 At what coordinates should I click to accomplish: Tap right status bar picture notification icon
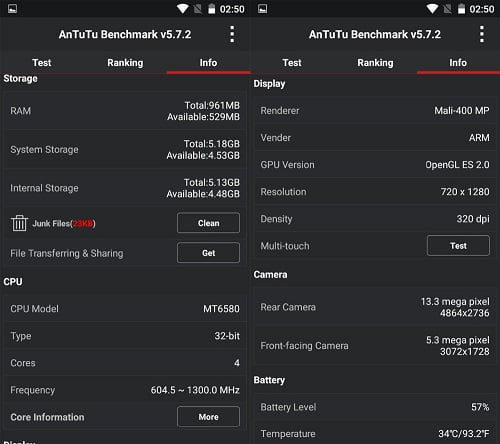point(262,9)
